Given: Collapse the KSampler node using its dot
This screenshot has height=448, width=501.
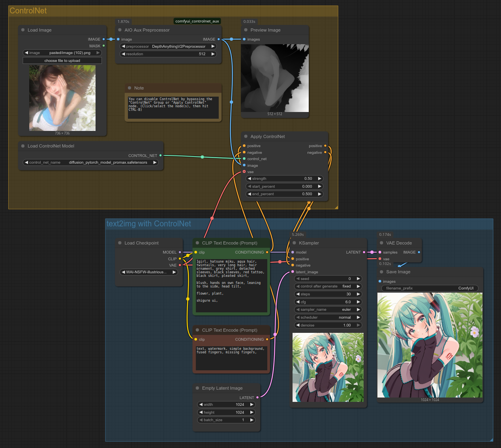Looking at the screenshot, I should (294, 243).
